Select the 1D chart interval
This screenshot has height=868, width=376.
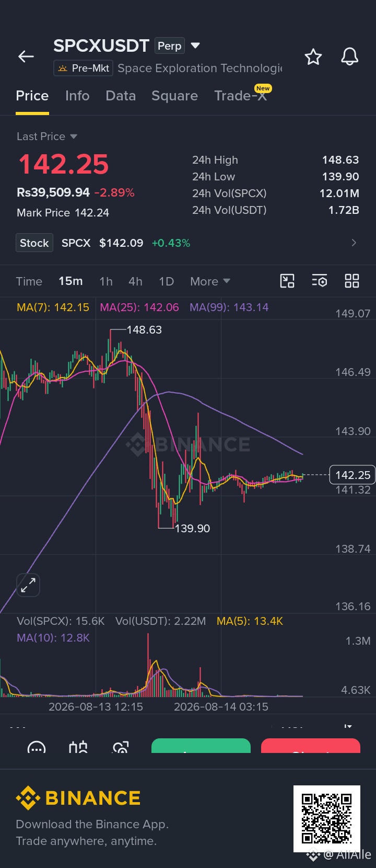pos(166,281)
